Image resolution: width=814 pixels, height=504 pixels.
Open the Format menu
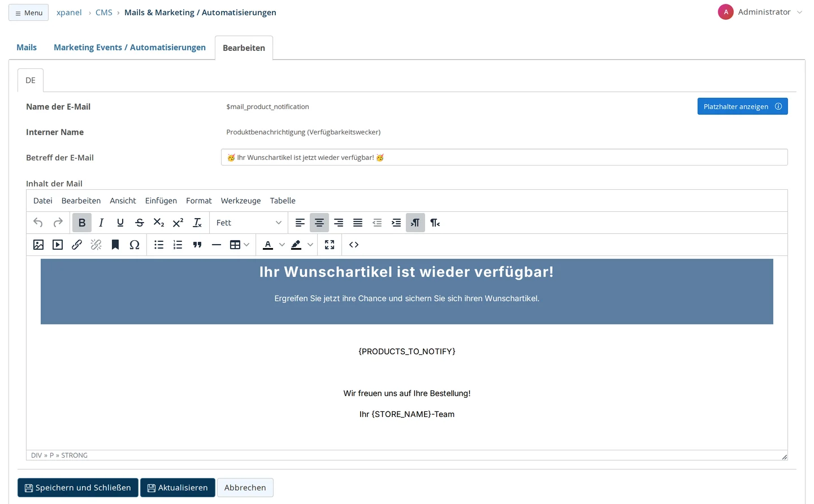coord(199,201)
